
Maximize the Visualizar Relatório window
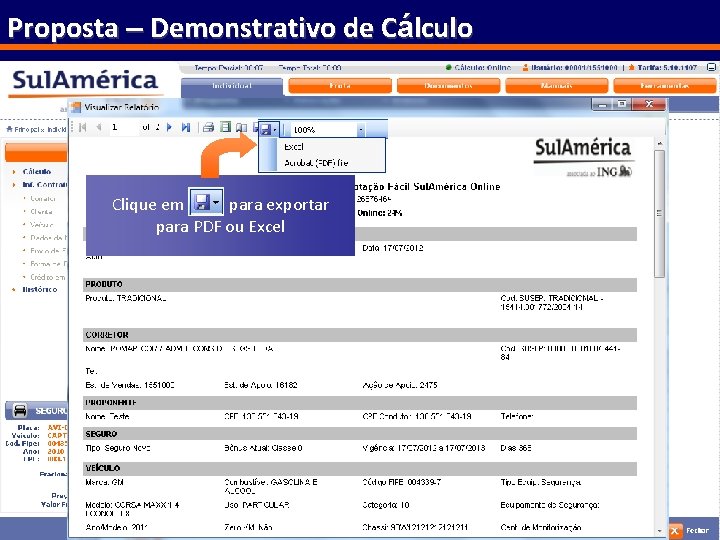pos(622,104)
